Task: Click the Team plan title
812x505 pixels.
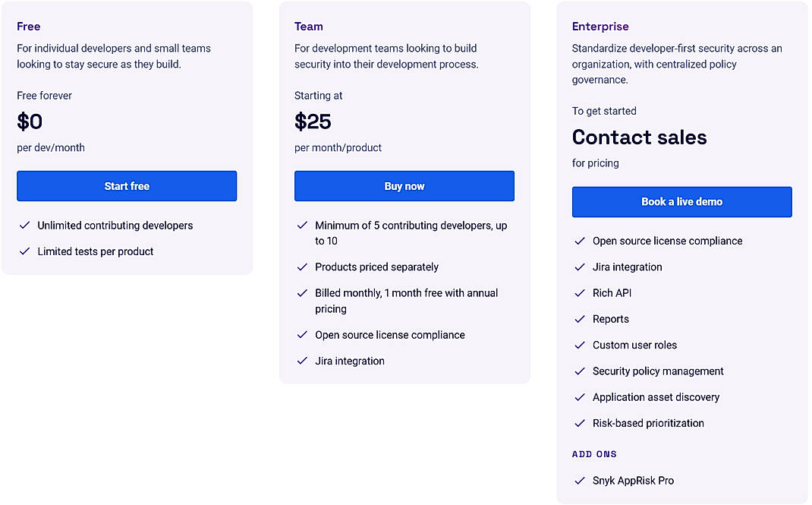Action: click(x=308, y=26)
